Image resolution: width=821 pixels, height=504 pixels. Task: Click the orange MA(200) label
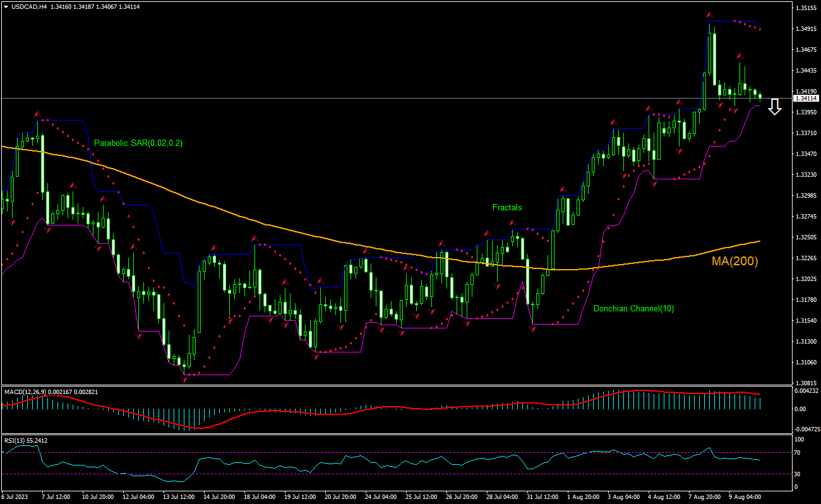734,261
